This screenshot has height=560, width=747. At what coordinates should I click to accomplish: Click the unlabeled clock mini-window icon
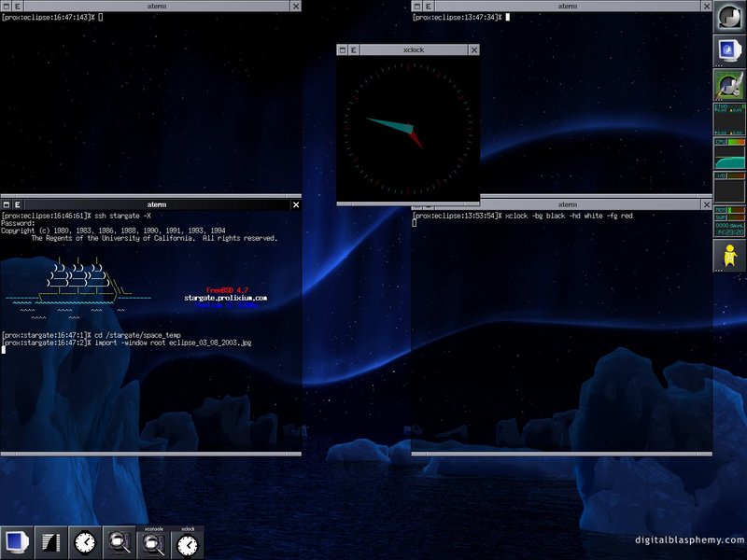coord(85,542)
